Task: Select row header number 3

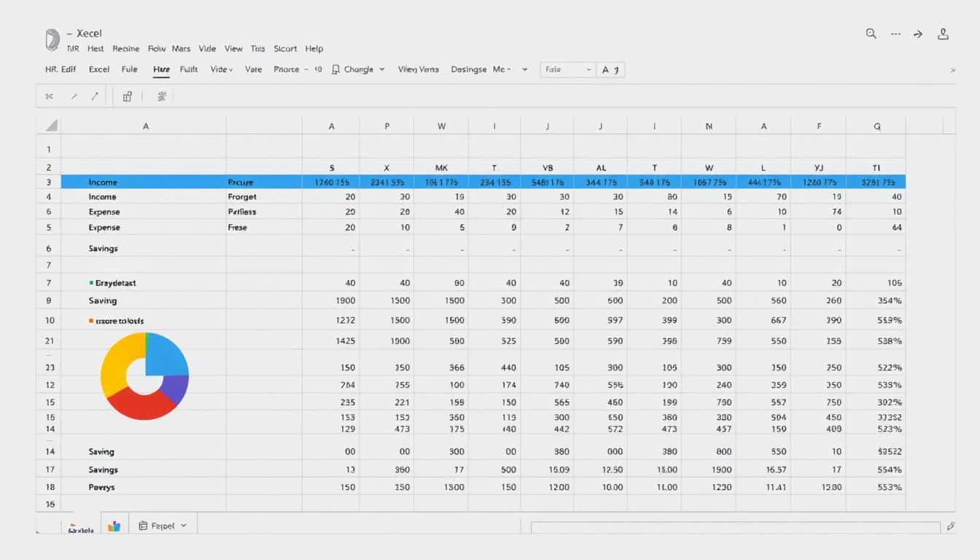Action: tap(49, 182)
